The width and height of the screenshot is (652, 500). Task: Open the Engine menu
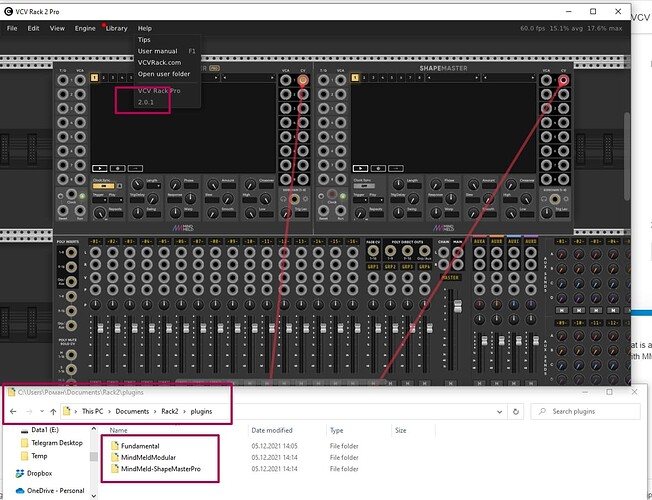point(85,28)
